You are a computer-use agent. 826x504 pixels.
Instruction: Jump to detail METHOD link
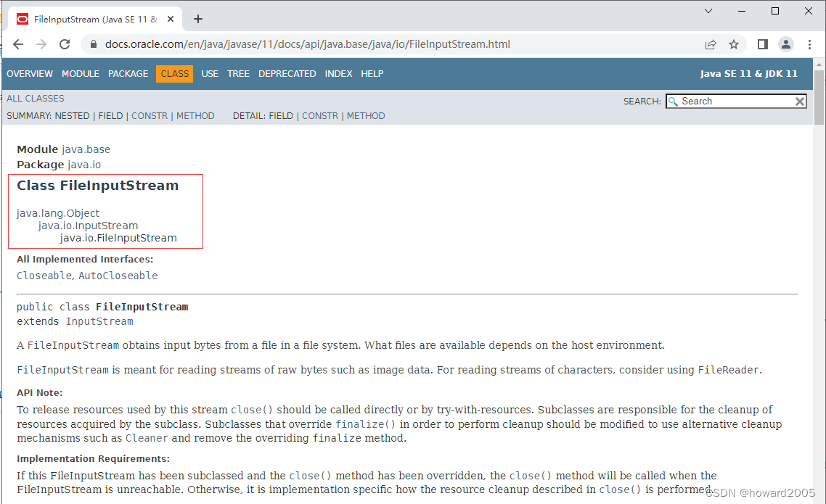[x=366, y=116]
